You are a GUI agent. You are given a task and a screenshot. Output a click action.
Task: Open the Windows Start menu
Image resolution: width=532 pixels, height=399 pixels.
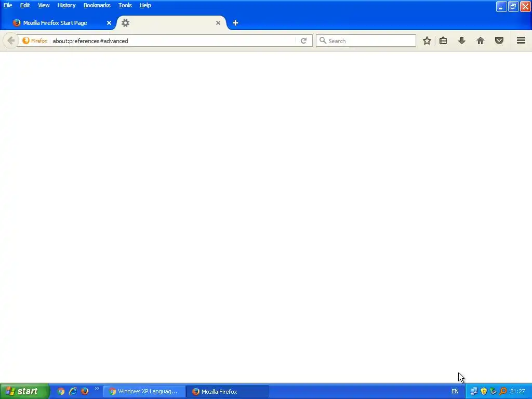tap(24, 392)
